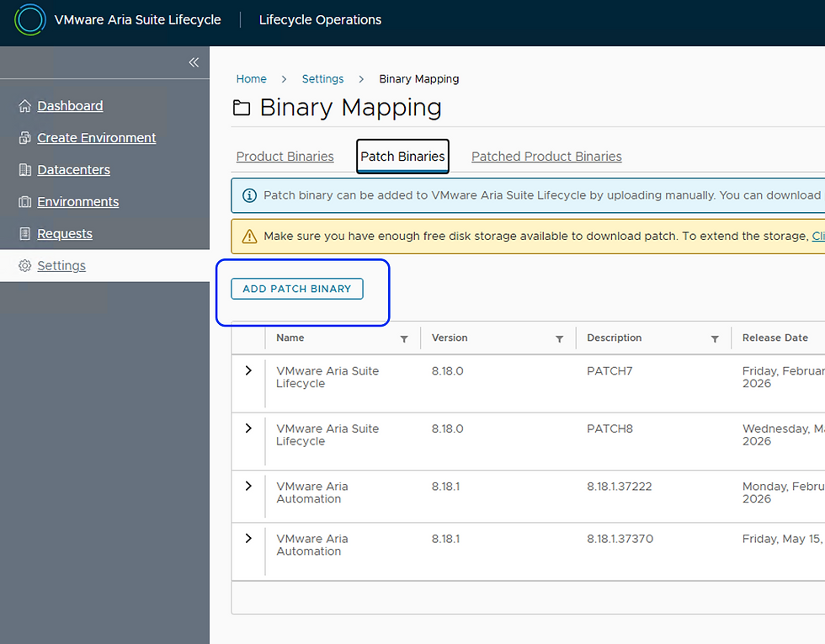Open Environments in the sidebar
The width and height of the screenshot is (825, 644).
coord(77,202)
